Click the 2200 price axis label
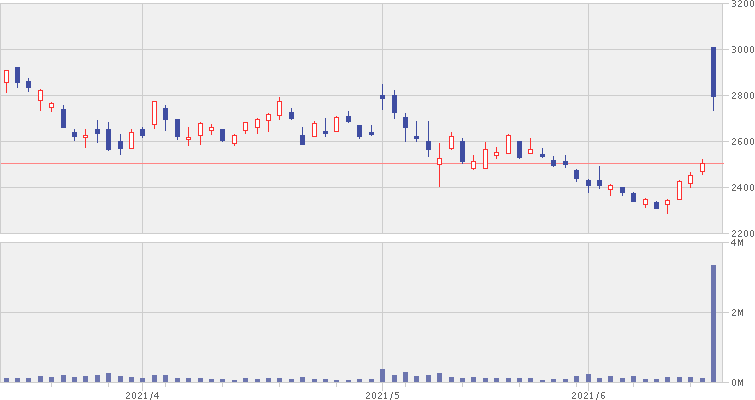The width and height of the screenshot is (755, 400). pos(741,233)
